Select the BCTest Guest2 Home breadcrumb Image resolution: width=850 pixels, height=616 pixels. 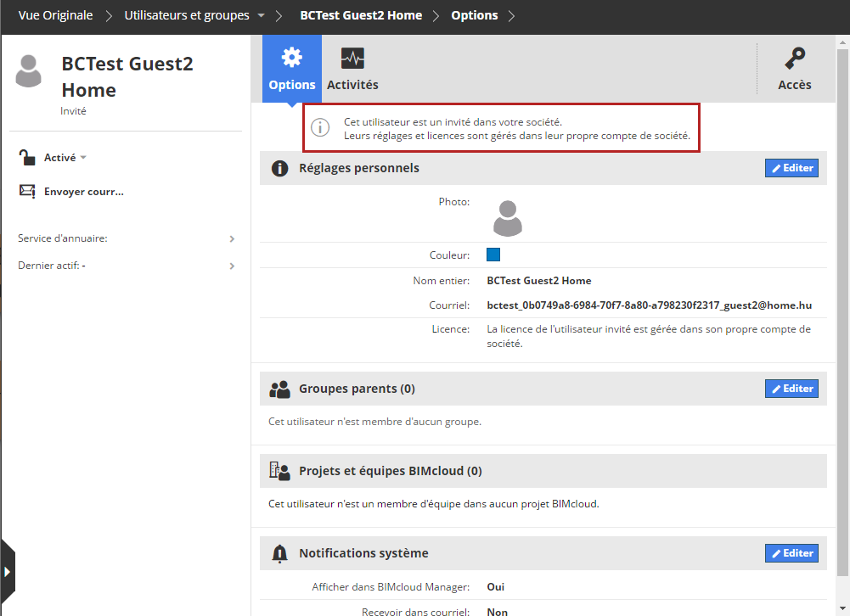click(361, 15)
